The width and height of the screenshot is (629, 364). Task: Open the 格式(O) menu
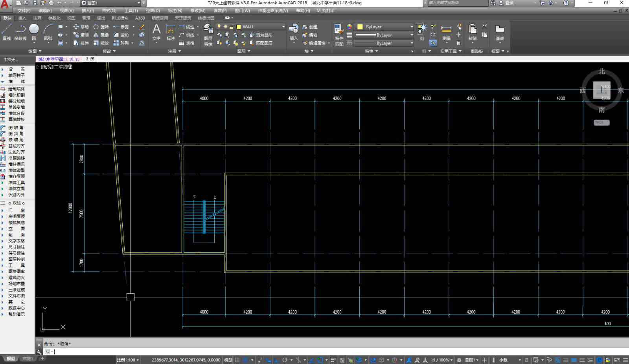(109, 11)
